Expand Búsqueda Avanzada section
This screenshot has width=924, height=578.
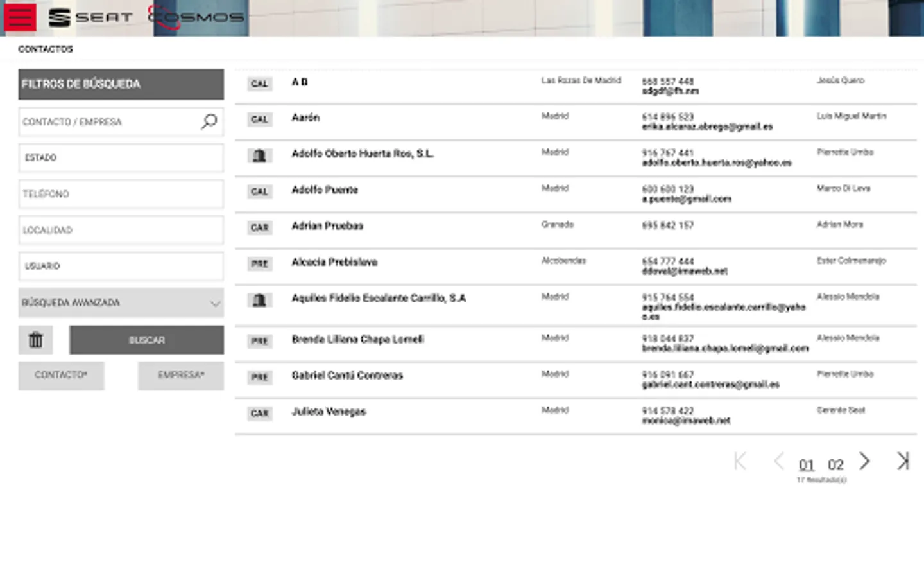pyautogui.click(x=121, y=302)
